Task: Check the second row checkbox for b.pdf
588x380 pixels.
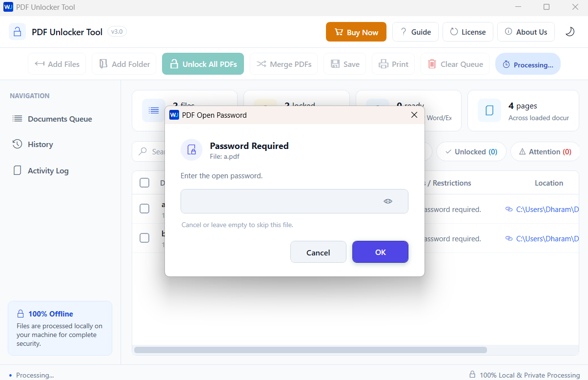Action: pos(144,238)
